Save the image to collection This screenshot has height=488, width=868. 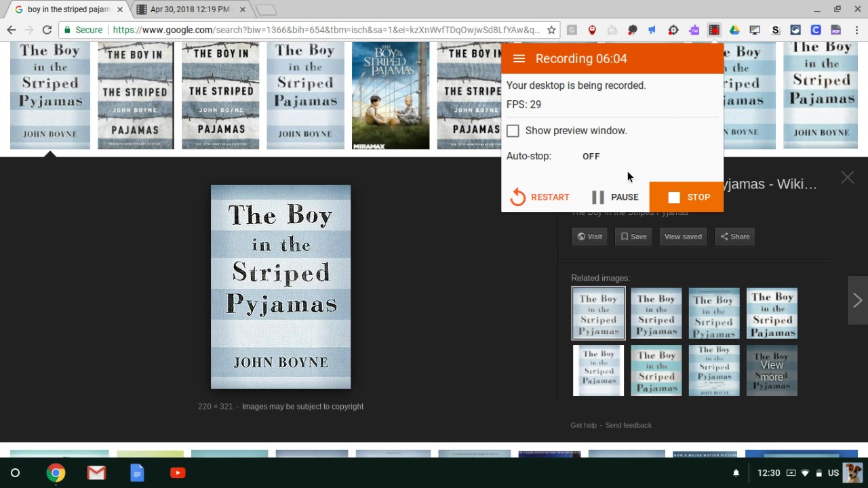[633, 237]
